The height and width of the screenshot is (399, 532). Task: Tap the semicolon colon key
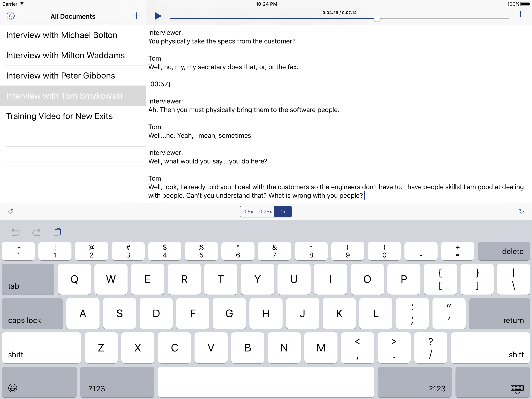(x=412, y=313)
